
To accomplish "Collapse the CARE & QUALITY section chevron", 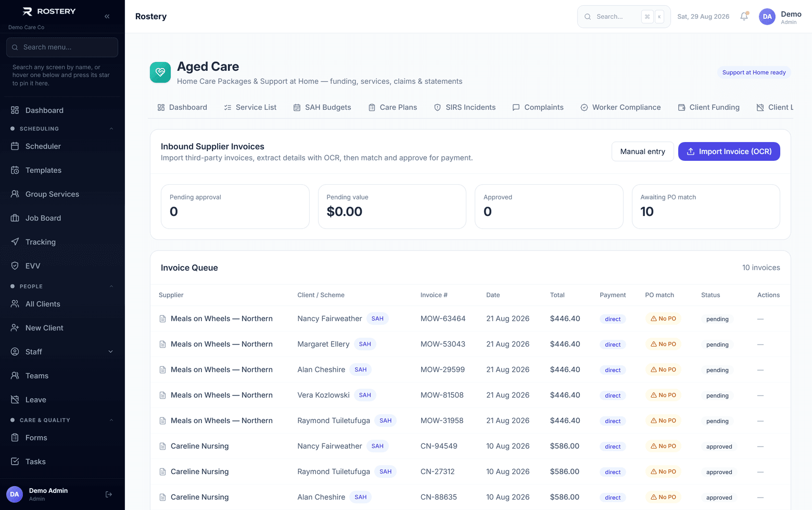I will [x=111, y=420].
